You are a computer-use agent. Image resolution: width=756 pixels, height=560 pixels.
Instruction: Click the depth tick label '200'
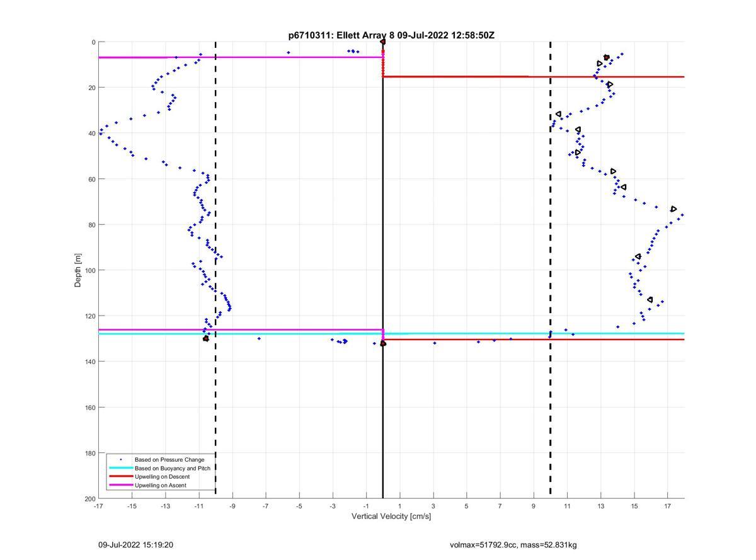tap(90, 498)
